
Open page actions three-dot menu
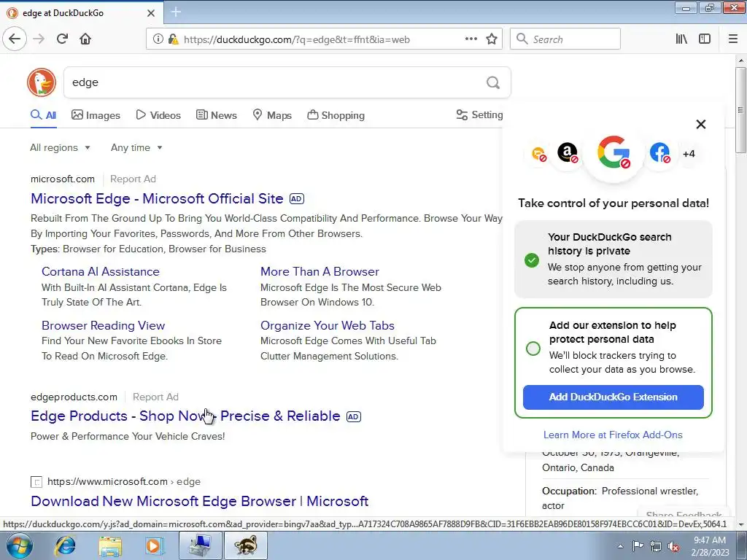point(471,39)
